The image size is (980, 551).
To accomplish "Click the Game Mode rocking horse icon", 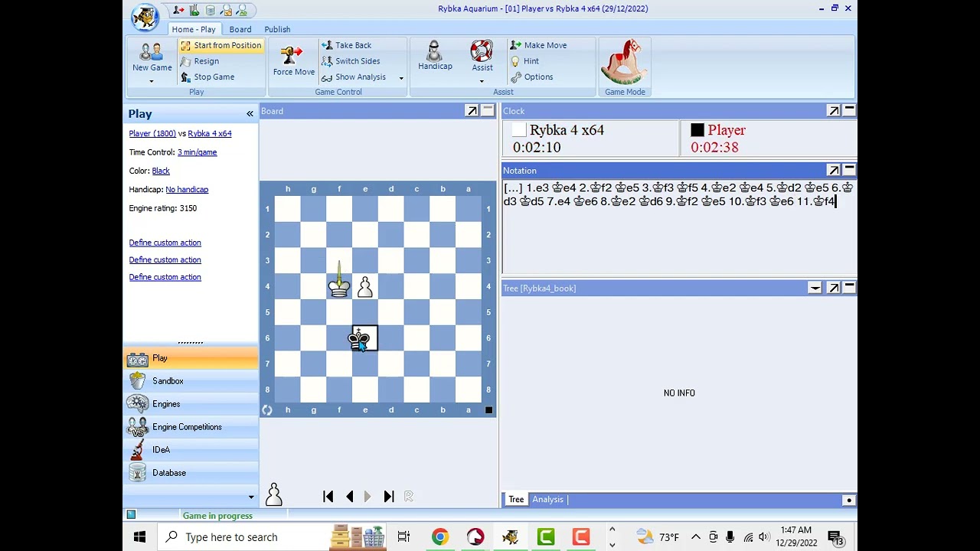I will [x=625, y=63].
